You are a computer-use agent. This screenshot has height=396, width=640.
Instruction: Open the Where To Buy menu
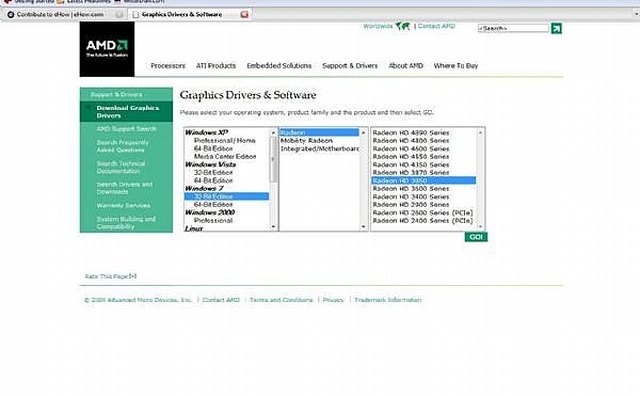pos(456,65)
